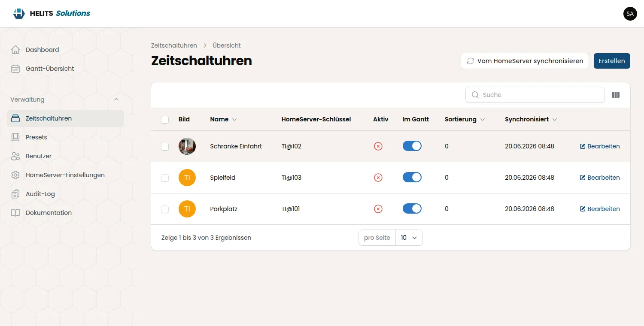Click the name Spielfeld
Viewport: 644px width, 326px height.
coord(223,178)
